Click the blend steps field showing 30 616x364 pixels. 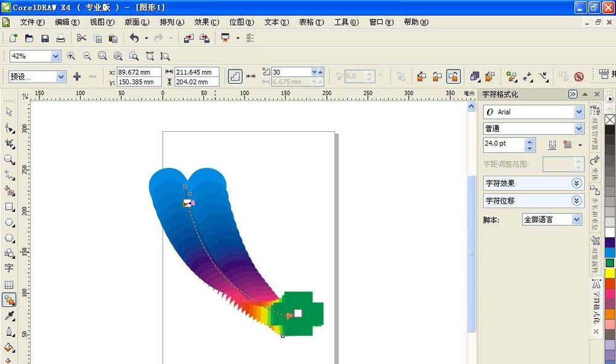point(292,72)
